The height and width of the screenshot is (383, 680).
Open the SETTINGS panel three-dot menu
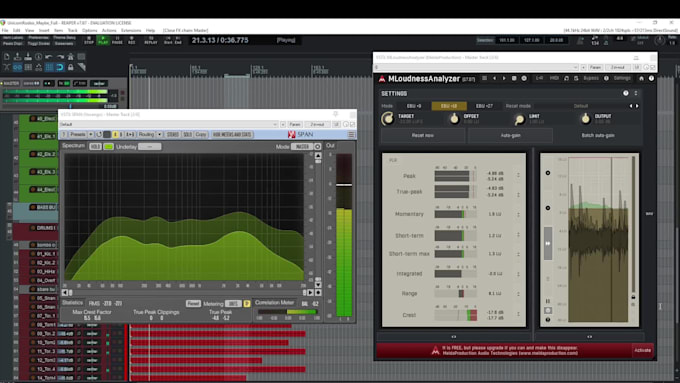[x=636, y=93]
